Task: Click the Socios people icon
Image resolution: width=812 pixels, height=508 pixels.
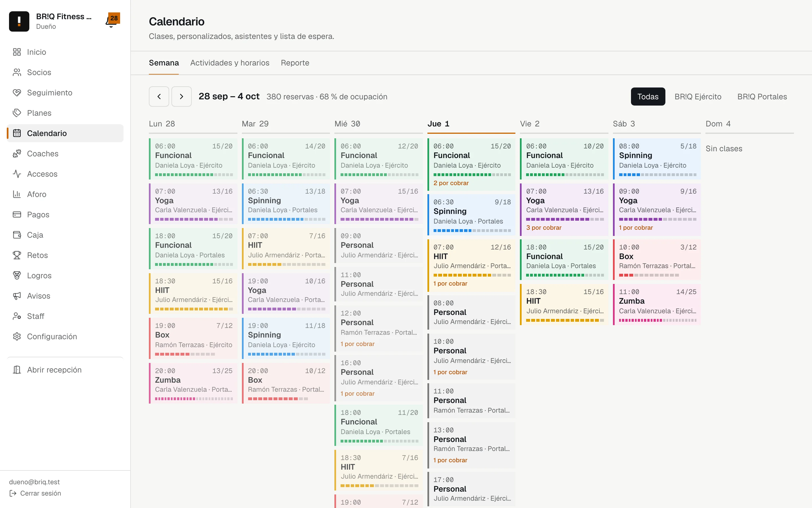Action: (17, 72)
